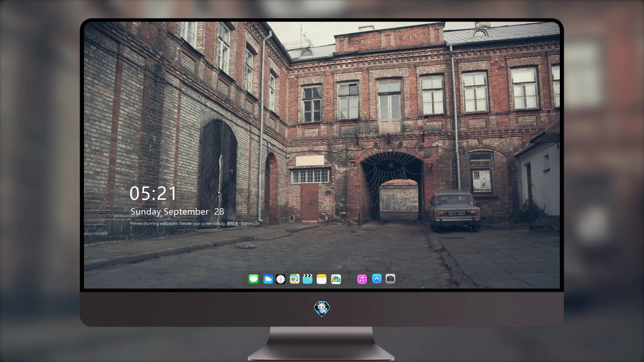Click the 05:21 clock display
644x362 pixels.
click(x=153, y=193)
